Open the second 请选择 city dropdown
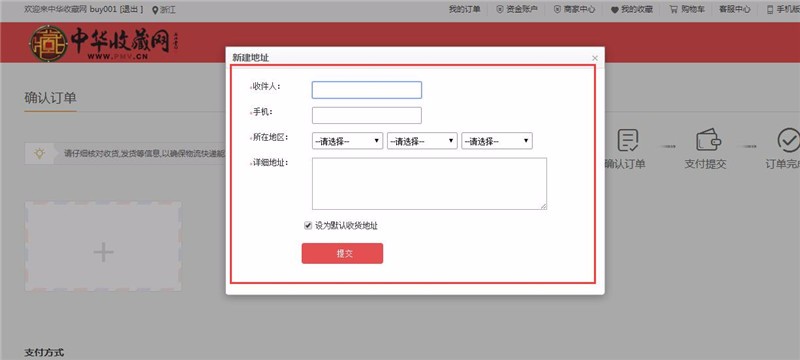Screen dimensions: 800x360 [x=422, y=141]
